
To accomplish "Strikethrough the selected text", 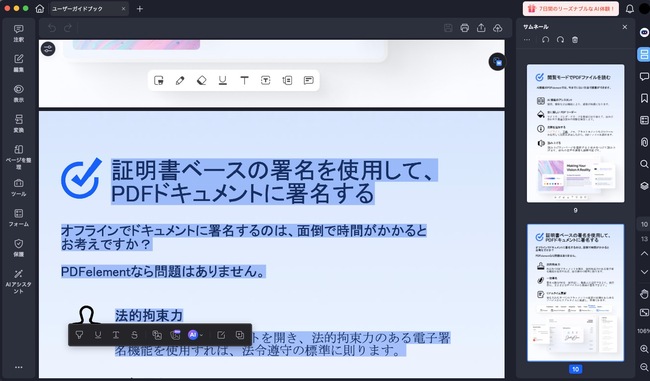I will pos(134,335).
